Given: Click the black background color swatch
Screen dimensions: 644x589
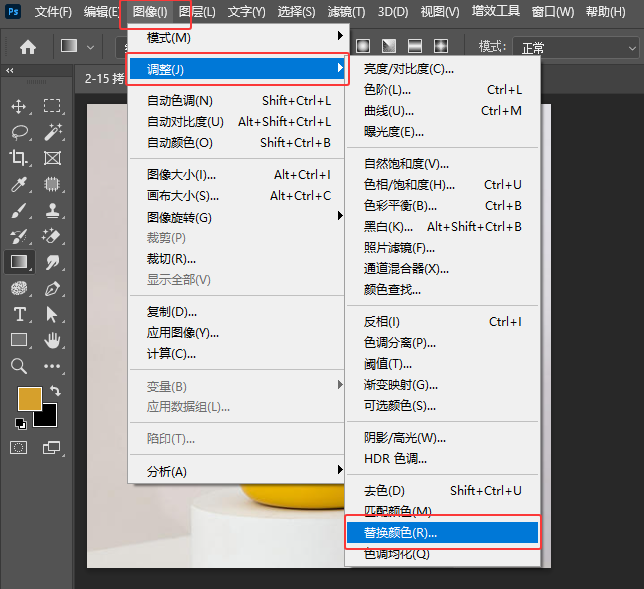Looking at the screenshot, I should click(48, 418).
